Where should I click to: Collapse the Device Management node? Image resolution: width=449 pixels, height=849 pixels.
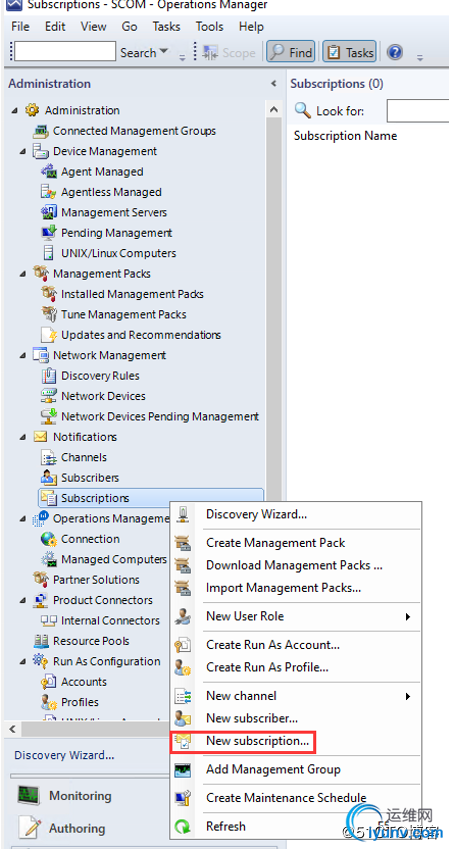click(22, 152)
